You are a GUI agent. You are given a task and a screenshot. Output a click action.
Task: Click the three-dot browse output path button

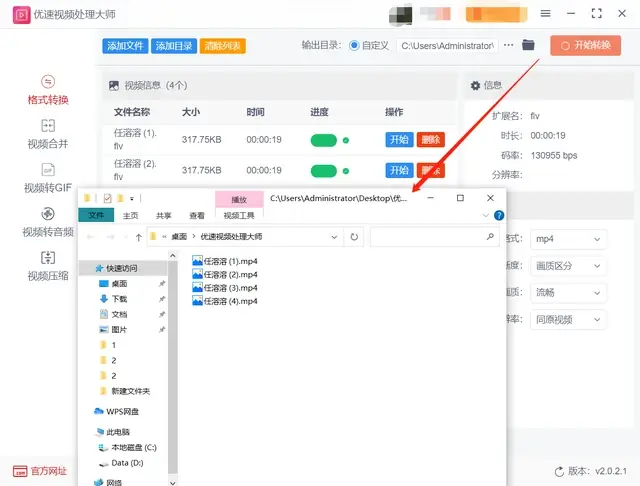509,45
